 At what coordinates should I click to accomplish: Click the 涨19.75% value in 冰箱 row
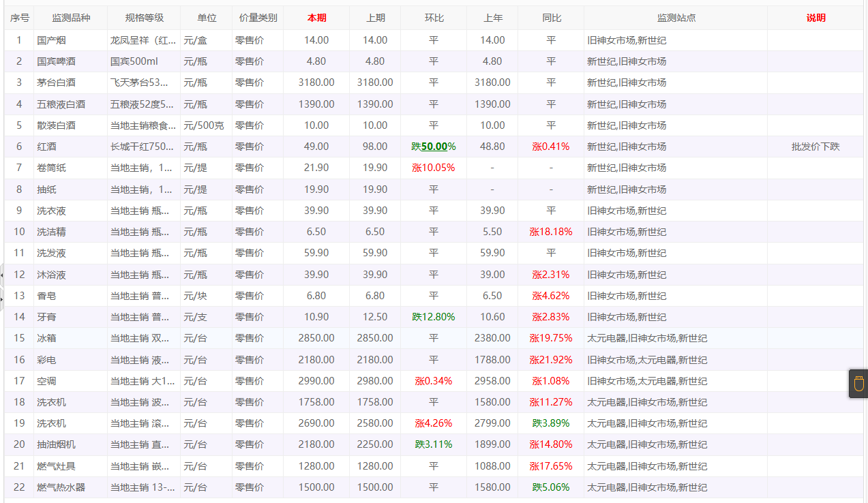[x=551, y=338]
